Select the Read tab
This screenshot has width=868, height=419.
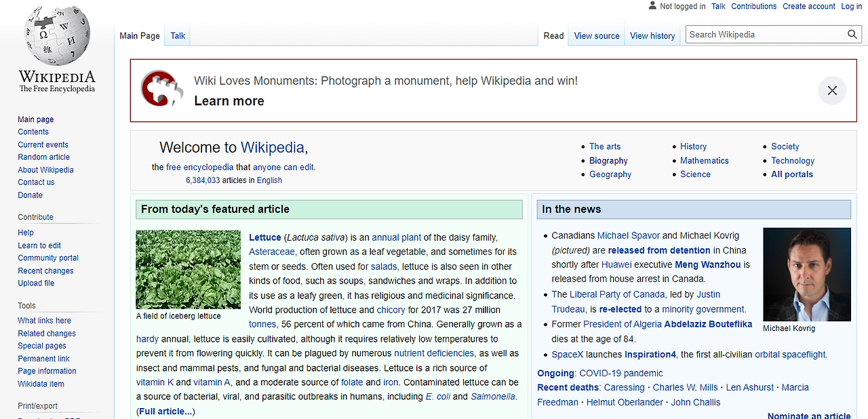553,36
